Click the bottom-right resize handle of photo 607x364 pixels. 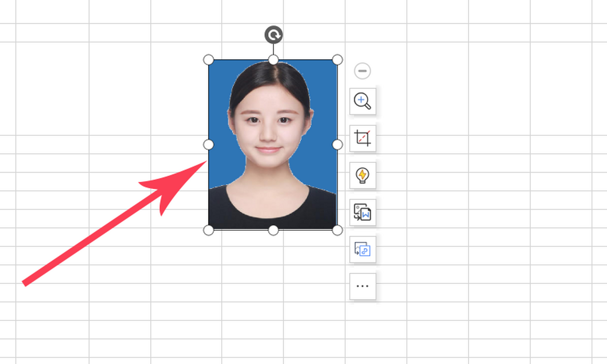pos(337,230)
